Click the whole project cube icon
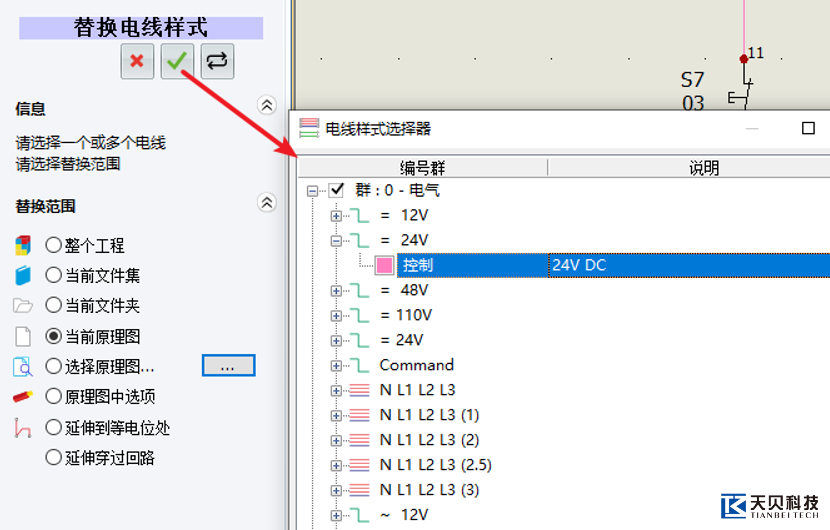Viewport: 830px width, 530px height. pyautogui.click(x=23, y=245)
